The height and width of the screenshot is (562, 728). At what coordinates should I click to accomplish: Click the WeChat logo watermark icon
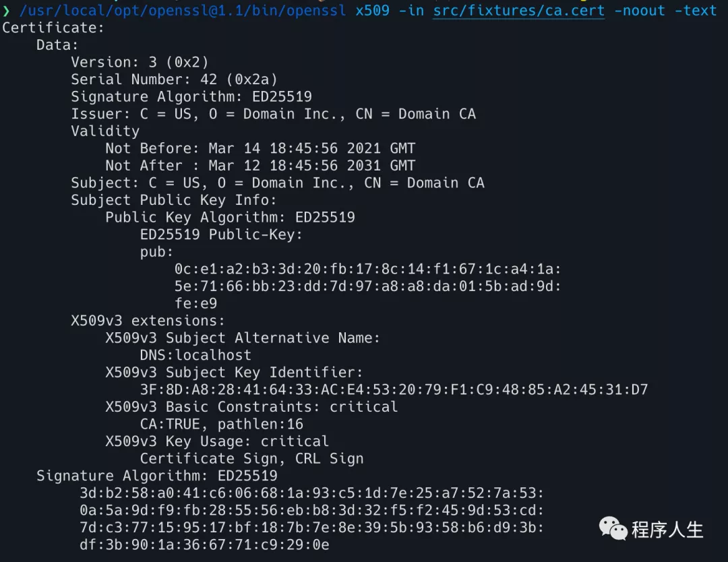613,528
